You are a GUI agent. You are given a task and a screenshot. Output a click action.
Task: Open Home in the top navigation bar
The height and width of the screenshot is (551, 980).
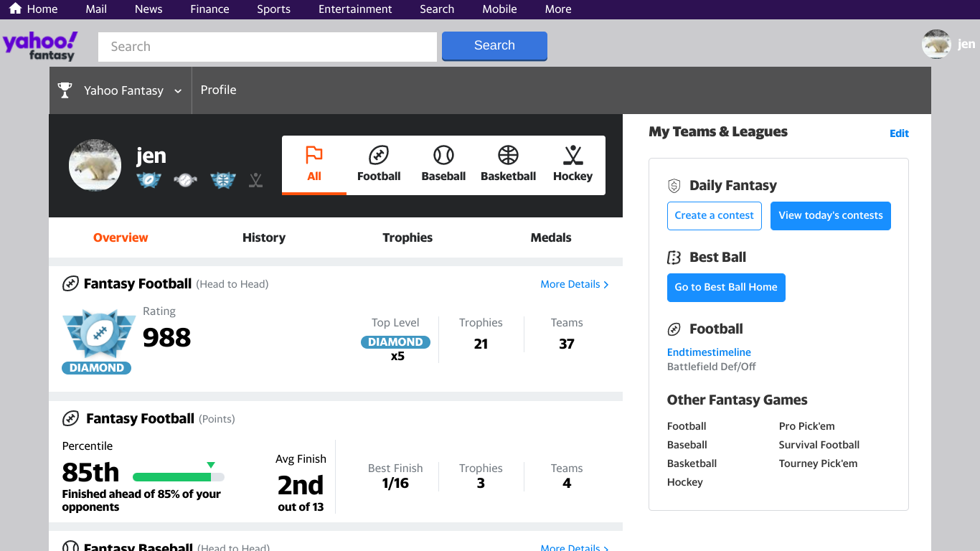(34, 9)
